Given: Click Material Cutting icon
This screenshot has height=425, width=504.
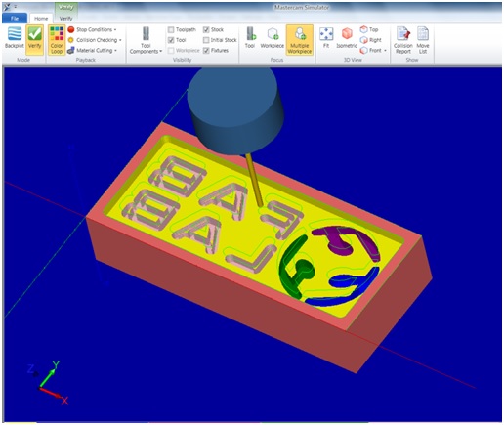Looking at the screenshot, I should (x=71, y=51).
